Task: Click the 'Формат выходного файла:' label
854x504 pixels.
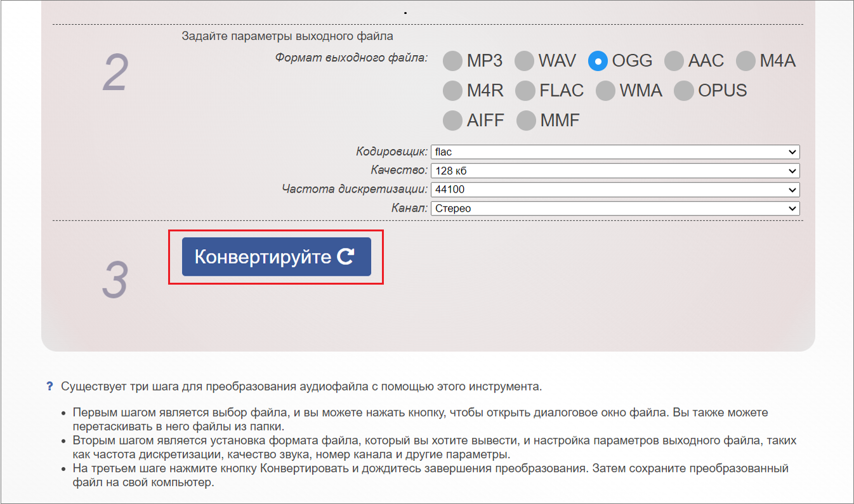Action: pyautogui.click(x=351, y=58)
